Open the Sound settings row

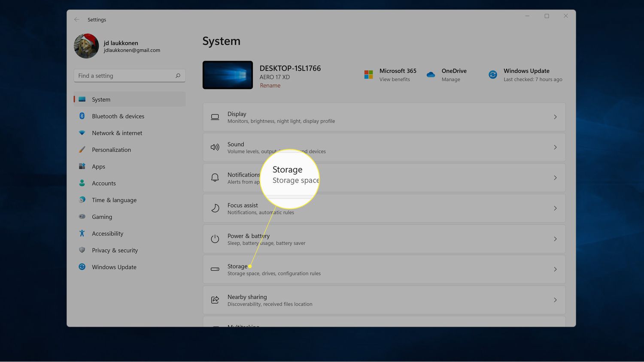point(384,148)
